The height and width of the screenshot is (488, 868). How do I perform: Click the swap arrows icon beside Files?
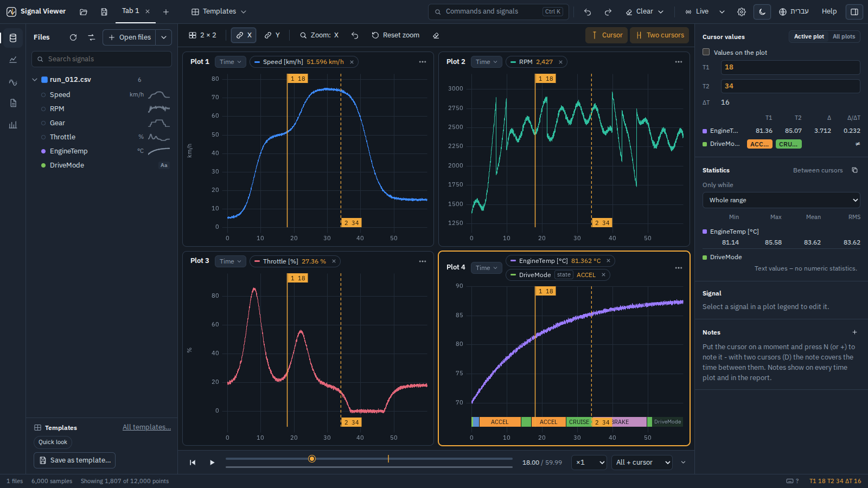tap(92, 37)
